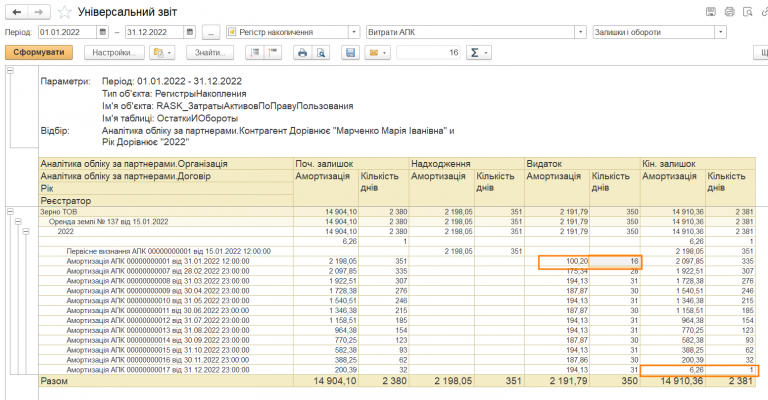
Task: Open calendar picker for end date
Action: click(x=191, y=32)
